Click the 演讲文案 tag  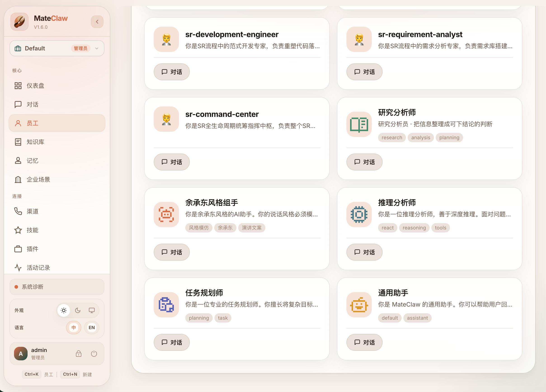252,228
